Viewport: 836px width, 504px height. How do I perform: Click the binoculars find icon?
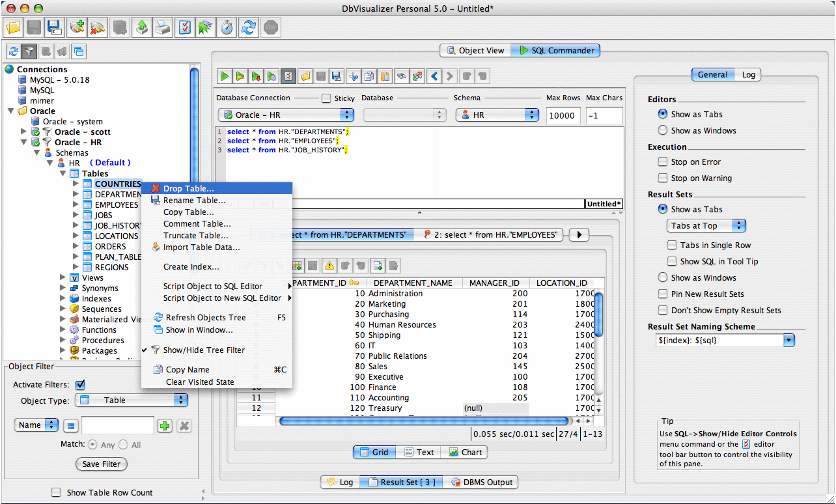coord(401,76)
